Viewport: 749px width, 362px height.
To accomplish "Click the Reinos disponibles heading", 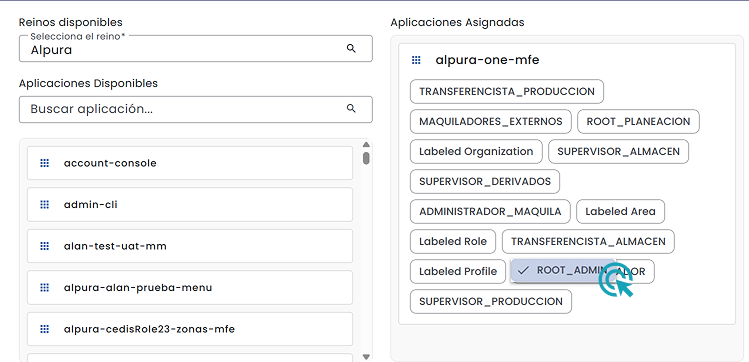I will pos(71,22).
